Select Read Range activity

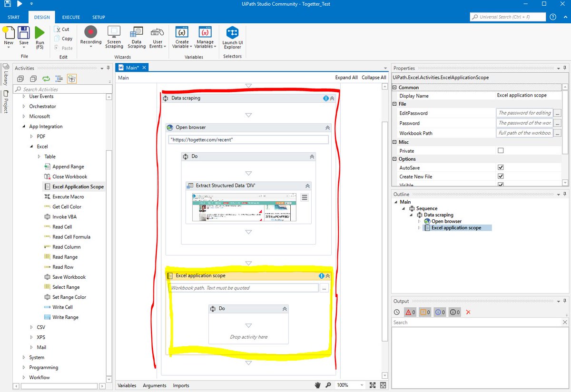tap(65, 257)
